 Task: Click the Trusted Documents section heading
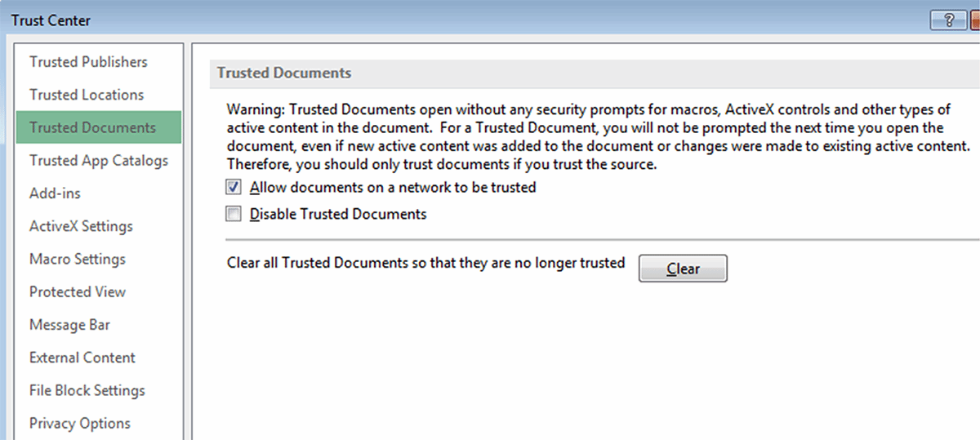[284, 73]
